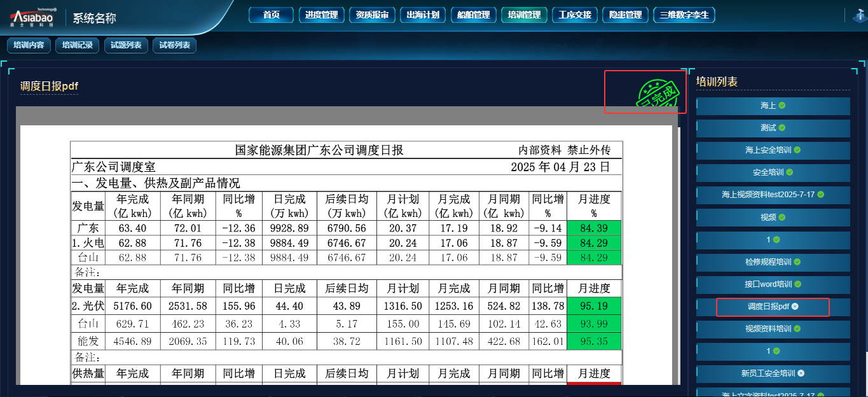Screen dimensions: 868x397
Task: Open 视频 training item
Action: pyautogui.click(x=773, y=217)
